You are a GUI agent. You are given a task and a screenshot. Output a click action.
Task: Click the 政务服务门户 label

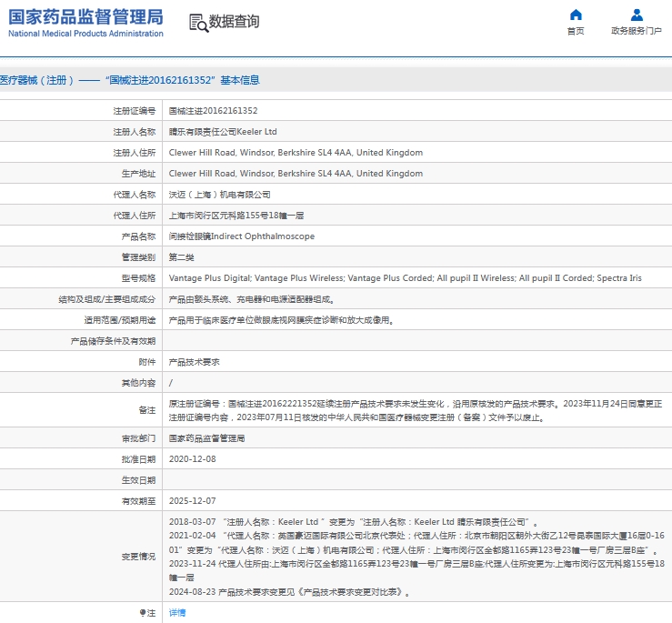click(637, 31)
